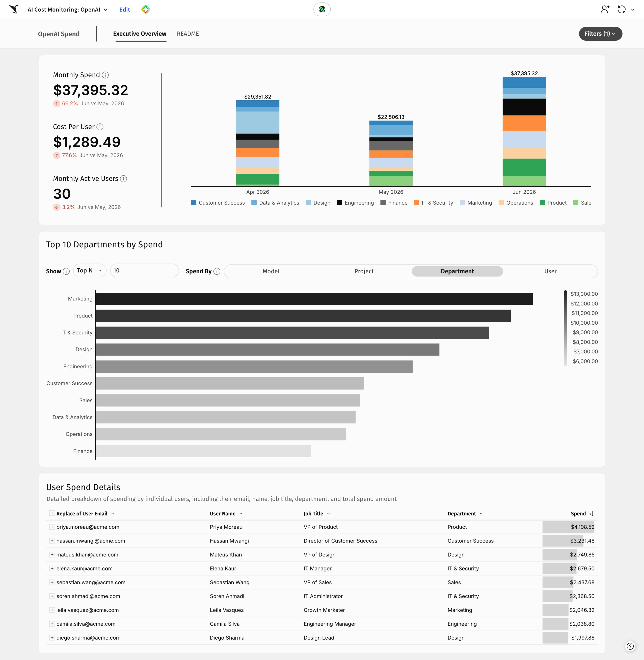Open Replace of User Email column menu

click(113, 514)
